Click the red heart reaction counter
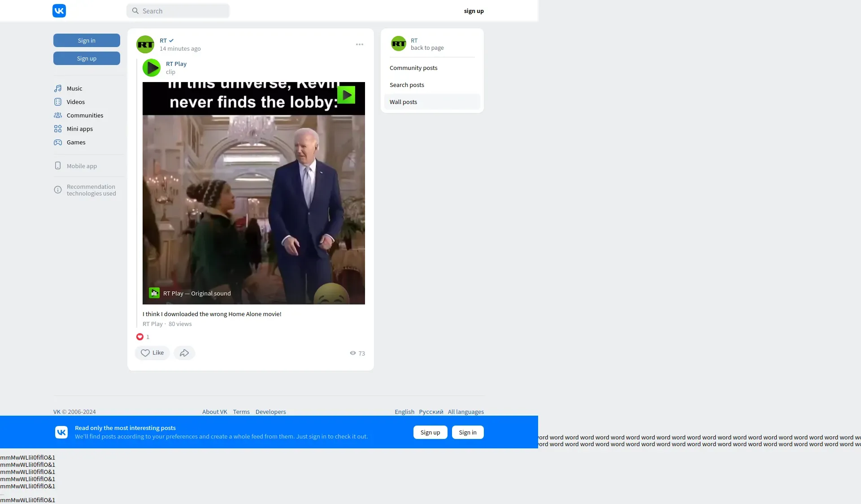 point(140,337)
